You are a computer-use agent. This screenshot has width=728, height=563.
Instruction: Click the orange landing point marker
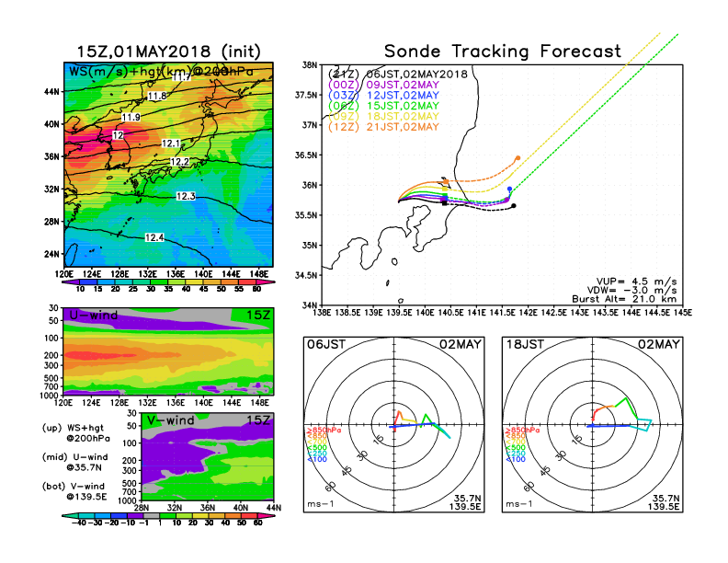[x=518, y=158]
